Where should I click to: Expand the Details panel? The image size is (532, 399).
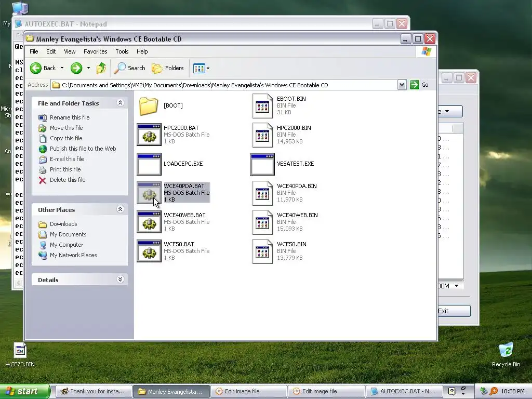(120, 280)
